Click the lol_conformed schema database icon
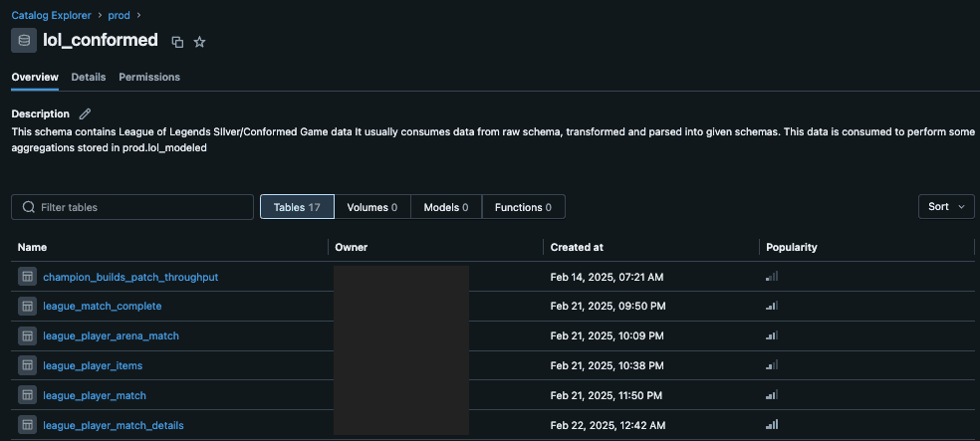The height and width of the screenshot is (441, 980). click(24, 41)
